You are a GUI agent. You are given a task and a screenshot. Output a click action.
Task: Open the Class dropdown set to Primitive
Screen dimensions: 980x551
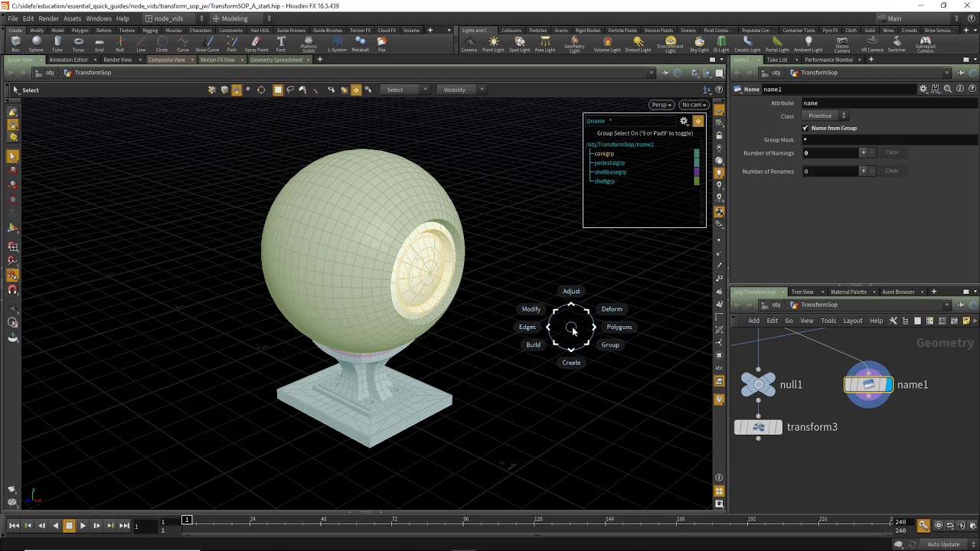[826, 116]
